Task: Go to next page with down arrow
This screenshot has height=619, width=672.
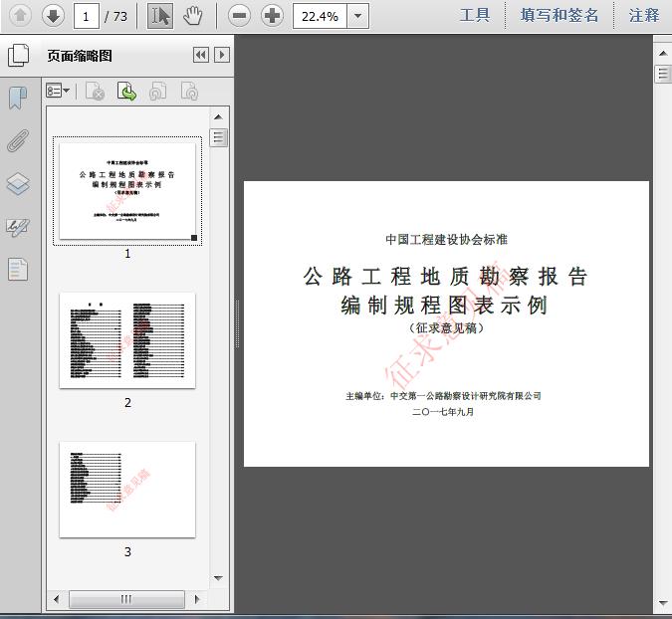Action: click(53, 16)
